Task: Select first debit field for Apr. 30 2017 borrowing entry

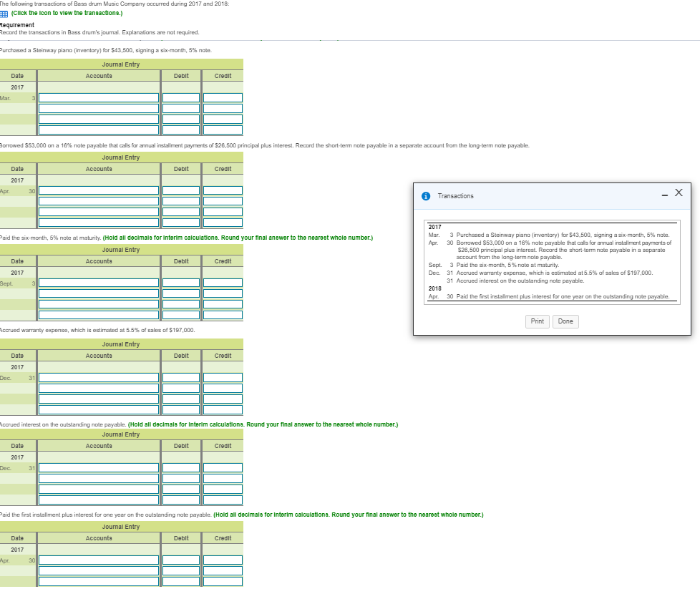Action: [x=181, y=190]
